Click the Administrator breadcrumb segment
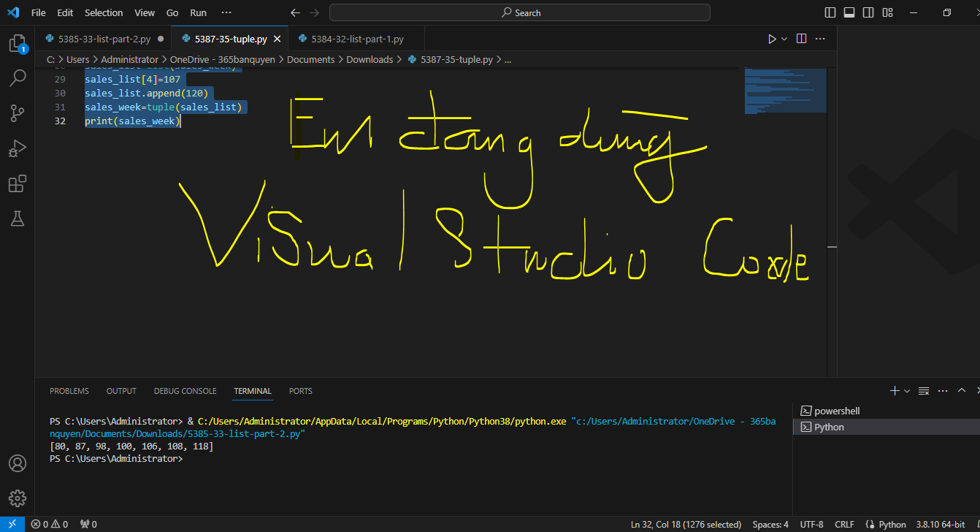This screenshot has width=980, height=532. point(129,60)
